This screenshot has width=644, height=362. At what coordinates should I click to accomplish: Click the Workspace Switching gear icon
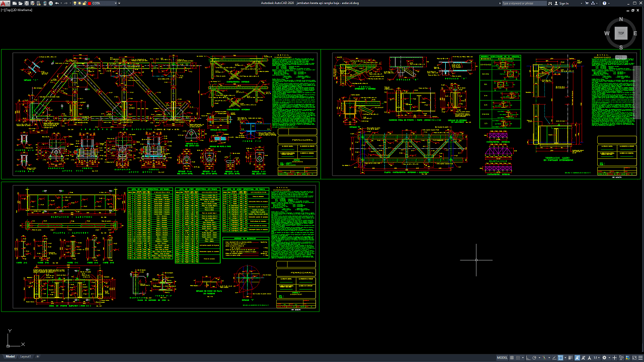click(x=604, y=357)
